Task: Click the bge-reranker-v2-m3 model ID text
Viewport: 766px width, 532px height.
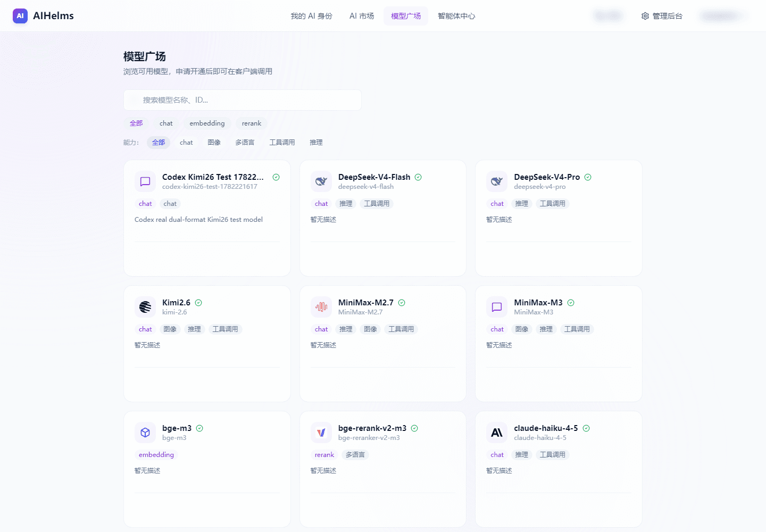Action: coord(369,438)
